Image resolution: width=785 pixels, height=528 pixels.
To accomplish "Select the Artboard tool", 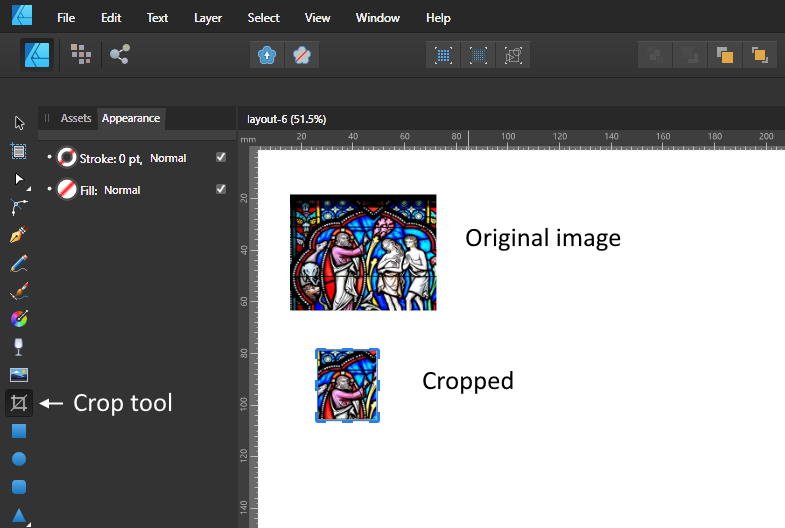I will 19,151.
